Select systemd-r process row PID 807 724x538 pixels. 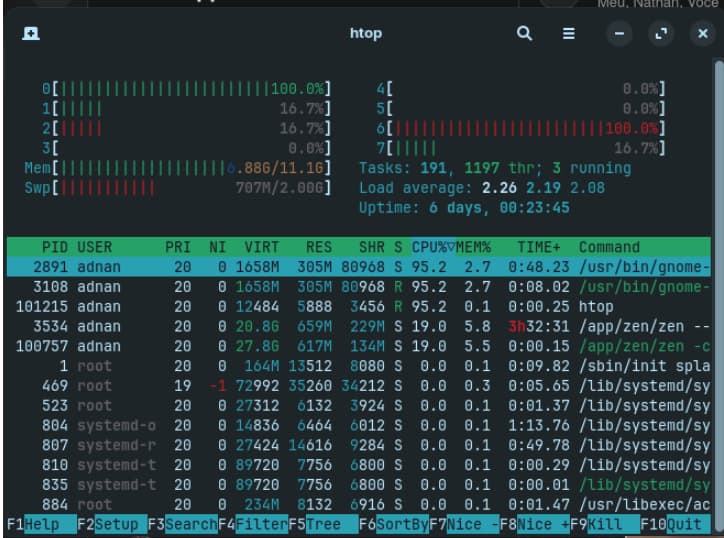(359, 445)
